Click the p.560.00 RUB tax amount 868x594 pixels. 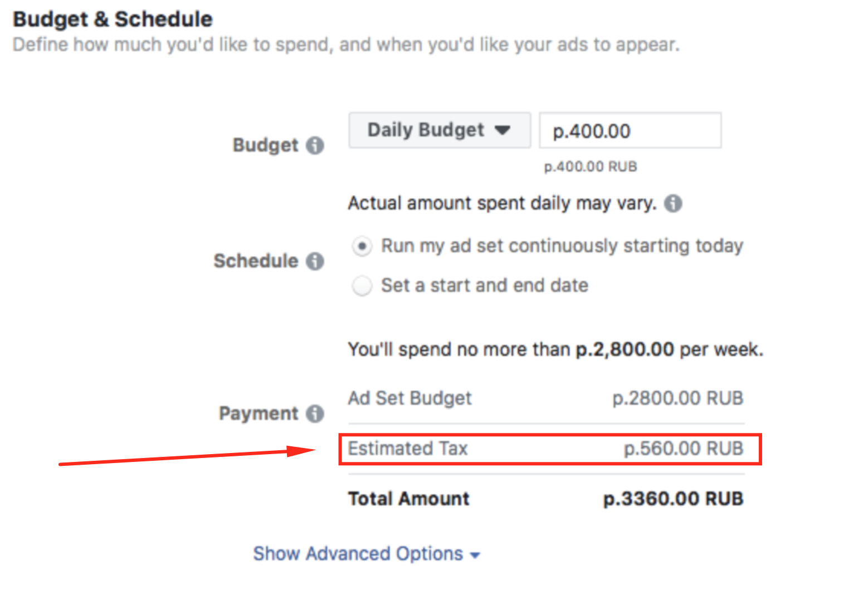click(684, 449)
